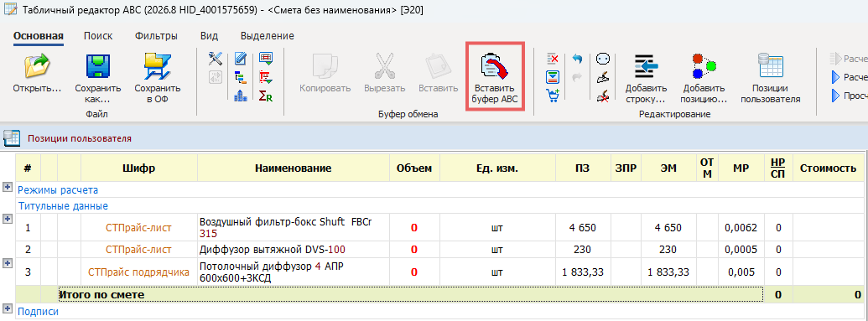Click the greyed-out Вырезать scissors icon
Image resolution: width=868 pixels, height=321 pixels.
tap(385, 66)
